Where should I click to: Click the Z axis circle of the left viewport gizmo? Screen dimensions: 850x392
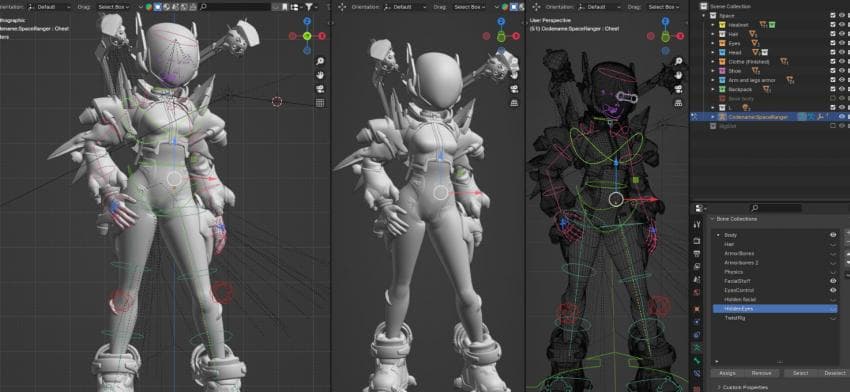click(x=307, y=22)
